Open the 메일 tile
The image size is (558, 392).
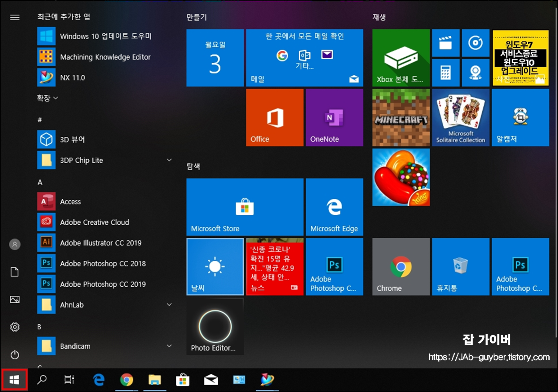[x=304, y=58]
